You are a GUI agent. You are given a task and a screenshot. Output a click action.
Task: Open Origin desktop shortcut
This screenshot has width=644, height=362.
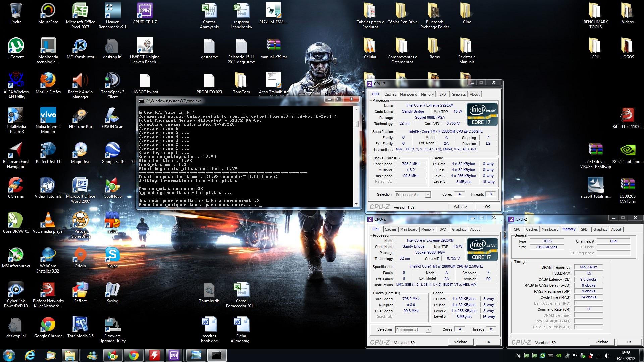80,258
